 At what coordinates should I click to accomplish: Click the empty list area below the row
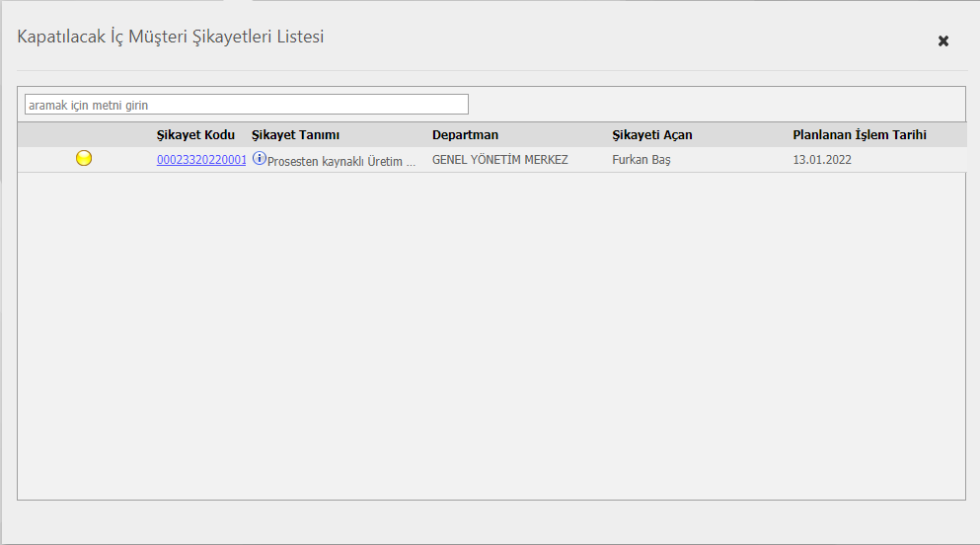[491, 336]
